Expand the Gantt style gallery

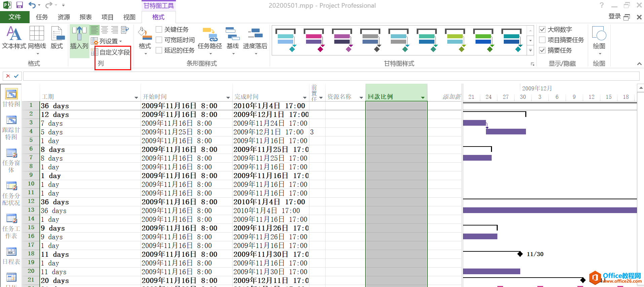tap(530, 51)
